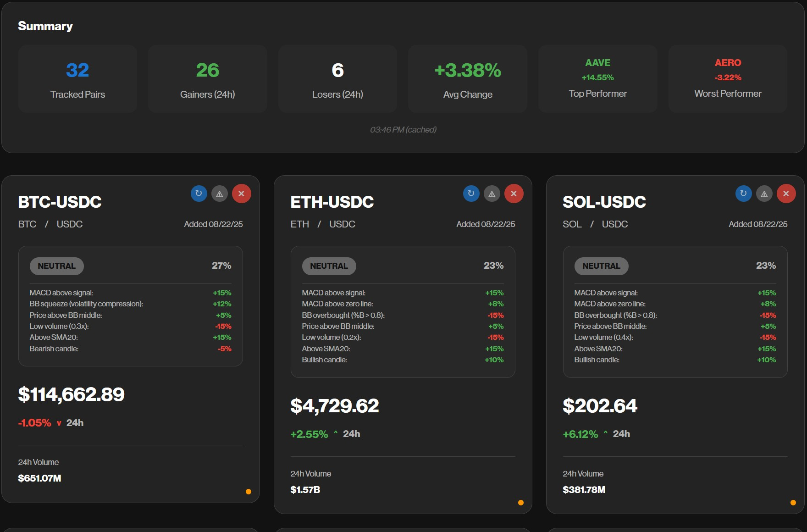The height and width of the screenshot is (532, 807).
Task: Toggle the NEUTRAL badge on ETH-USDC
Action: 329,266
